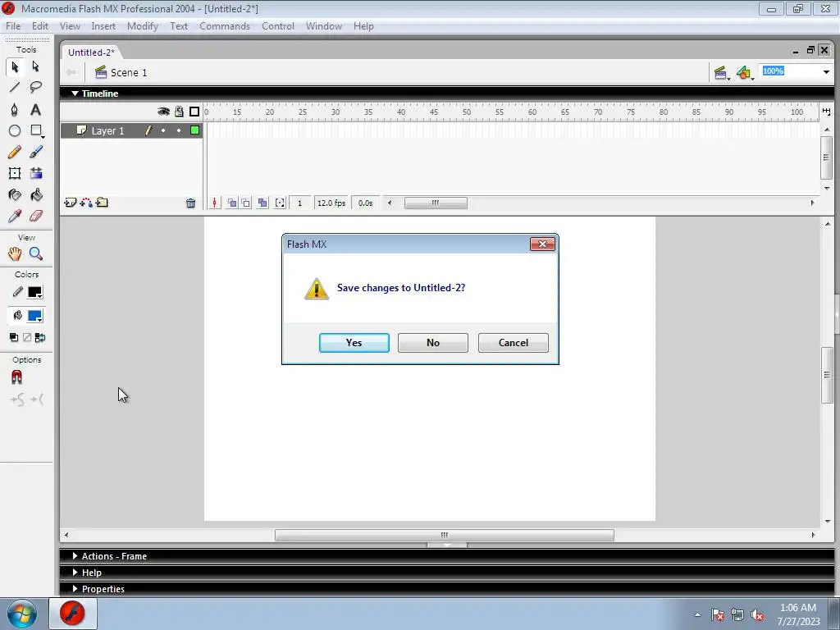Pick the Eyedropper tool

click(x=15, y=216)
